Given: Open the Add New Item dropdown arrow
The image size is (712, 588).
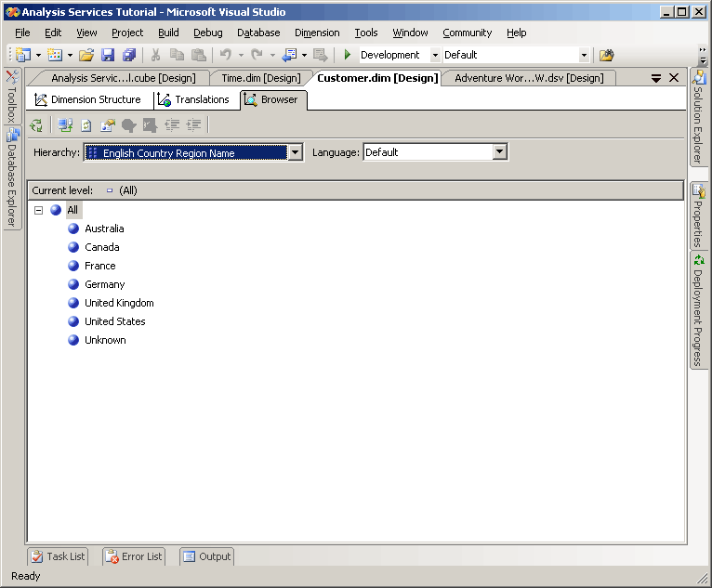Looking at the screenshot, I should 70,55.
